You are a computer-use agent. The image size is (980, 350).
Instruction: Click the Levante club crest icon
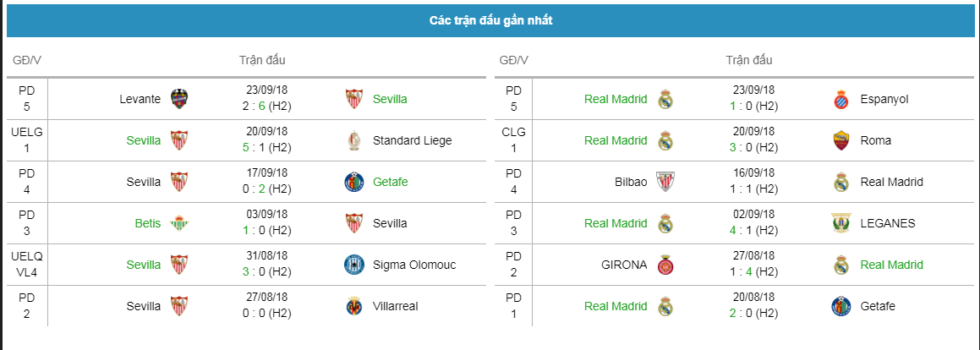point(179,99)
